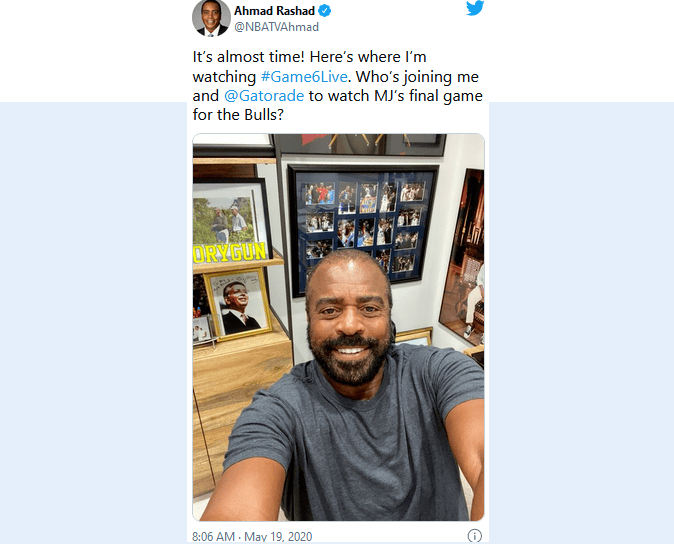The height and width of the screenshot is (544, 674).
Task: Click the Ahmad Rashad display name
Action: pyautogui.click(x=275, y=11)
